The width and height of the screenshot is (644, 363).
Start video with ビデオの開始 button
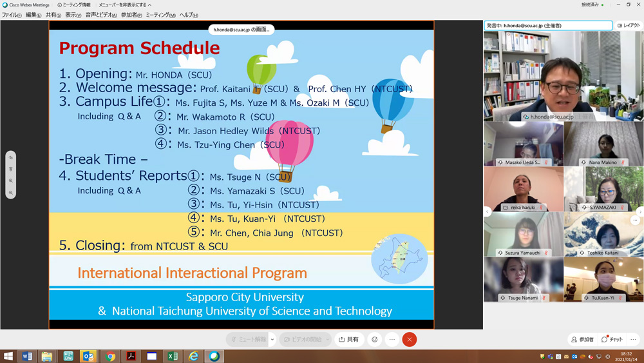pyautogui.click(x=303, y=340)
